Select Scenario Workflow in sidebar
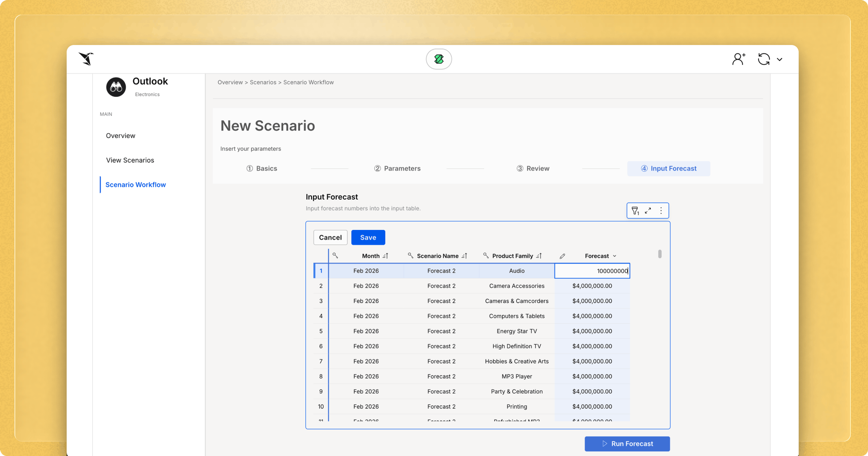Screen dimensions: 868x456 click(135, 185)
